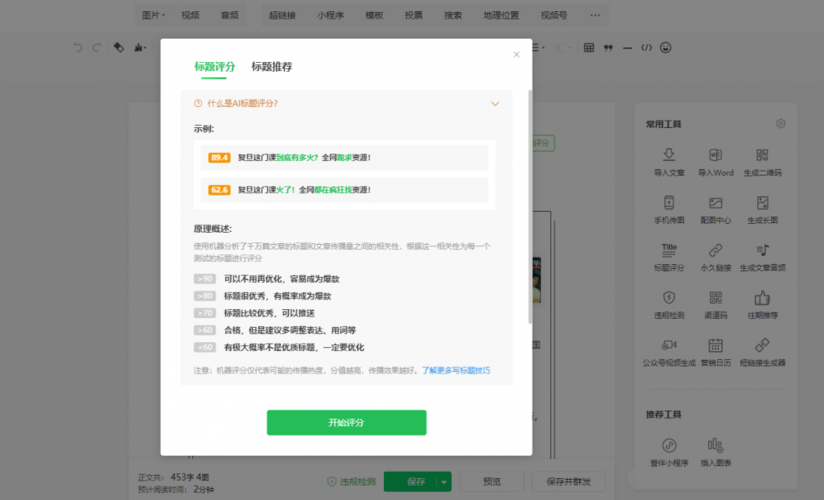Click the 预览 preview button

coord(492,482)
